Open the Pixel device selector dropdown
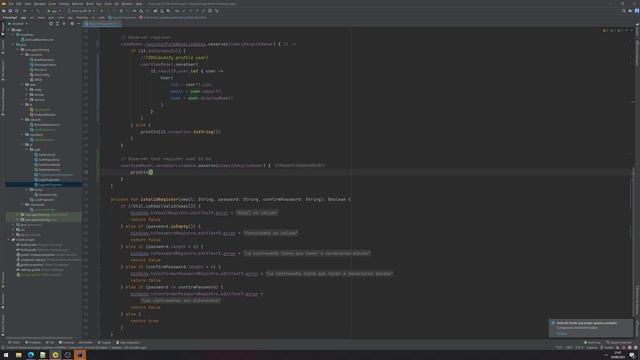Image resolution: width=640 pixels, height=360 pixels. click(x=81, y=11)
